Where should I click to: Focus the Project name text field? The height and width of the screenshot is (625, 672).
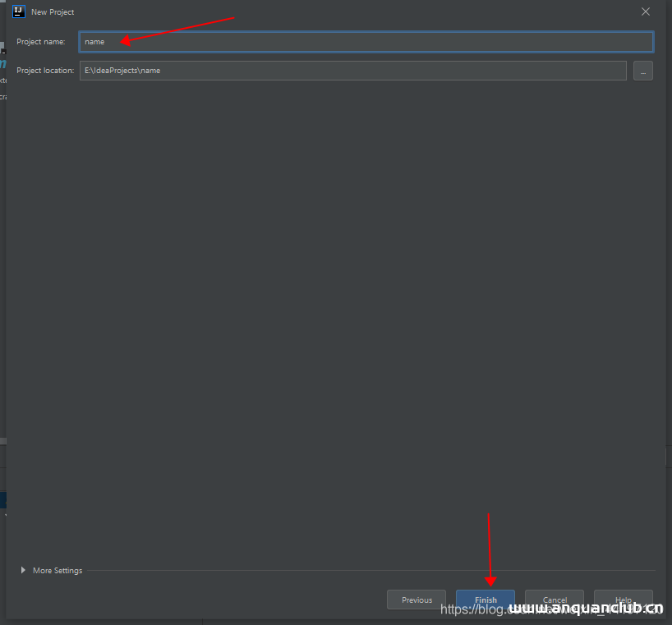tap(366, 42)
